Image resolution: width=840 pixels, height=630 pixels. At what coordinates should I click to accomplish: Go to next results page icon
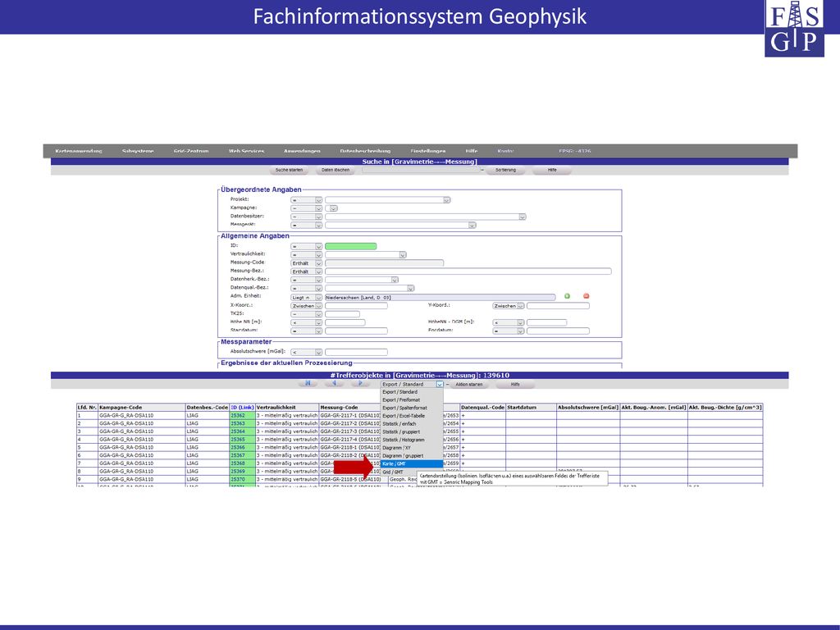point(360,384)
